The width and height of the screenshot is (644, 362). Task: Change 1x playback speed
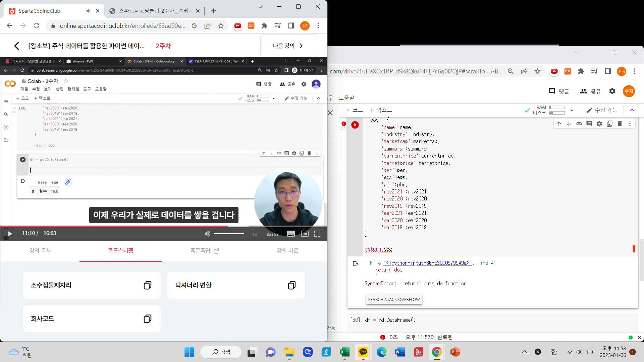[x=255, y=234]
